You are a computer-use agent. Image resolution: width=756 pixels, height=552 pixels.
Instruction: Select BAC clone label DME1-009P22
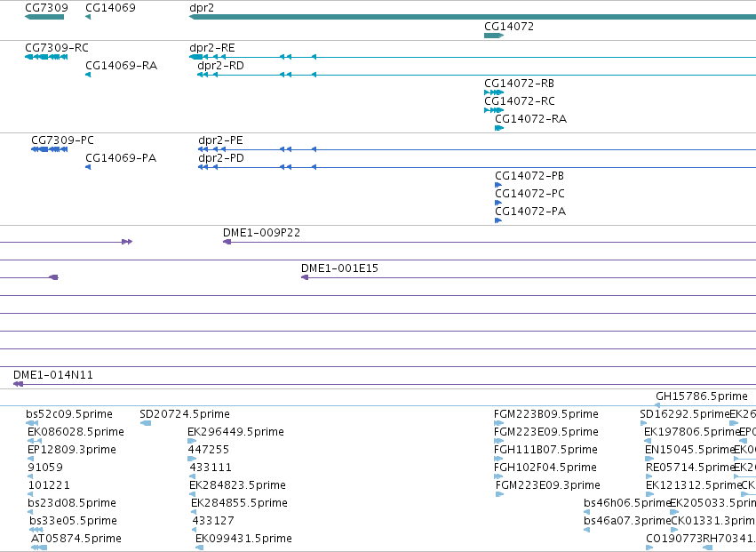coord(261,233)
